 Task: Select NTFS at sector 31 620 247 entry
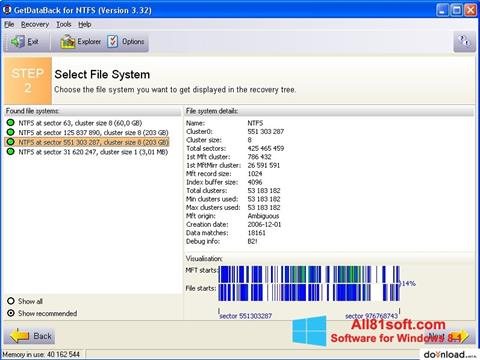click(x=93, y=152)
